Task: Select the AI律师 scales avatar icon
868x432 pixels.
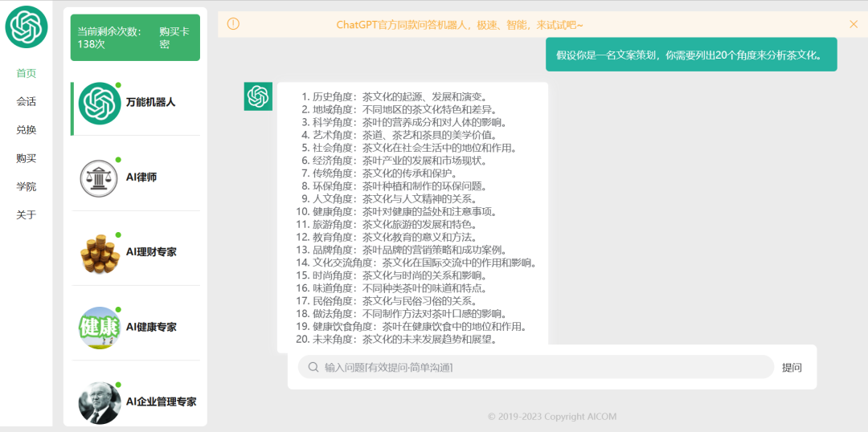Action: click(100, 178)
